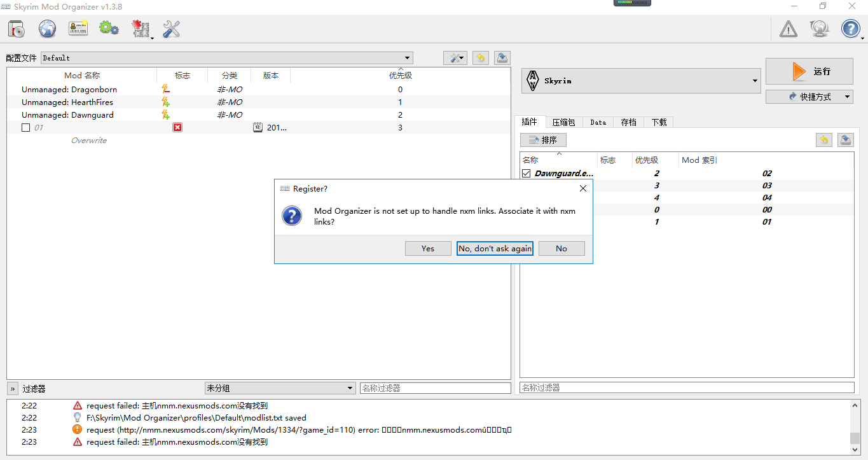Open the executables green gears icon
868x460 pixels.
tap(109, 29)
